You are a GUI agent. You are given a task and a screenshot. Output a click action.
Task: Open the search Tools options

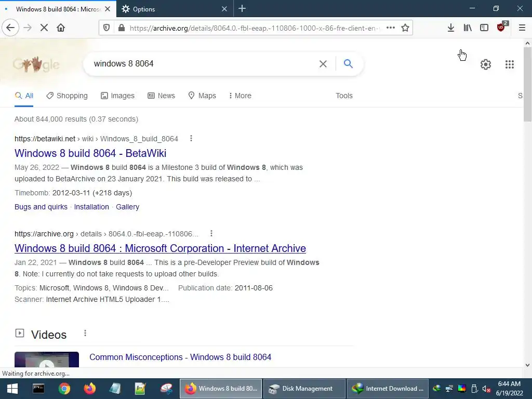coord(344,96)
